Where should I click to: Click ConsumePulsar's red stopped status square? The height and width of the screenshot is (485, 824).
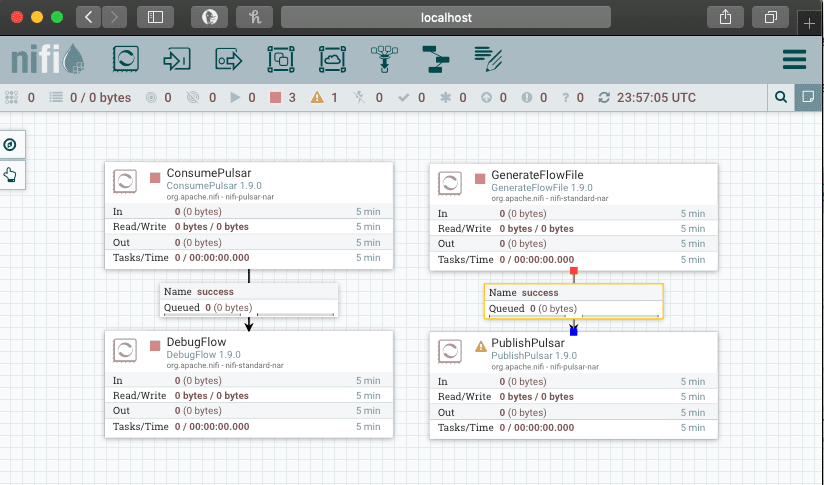155,178
